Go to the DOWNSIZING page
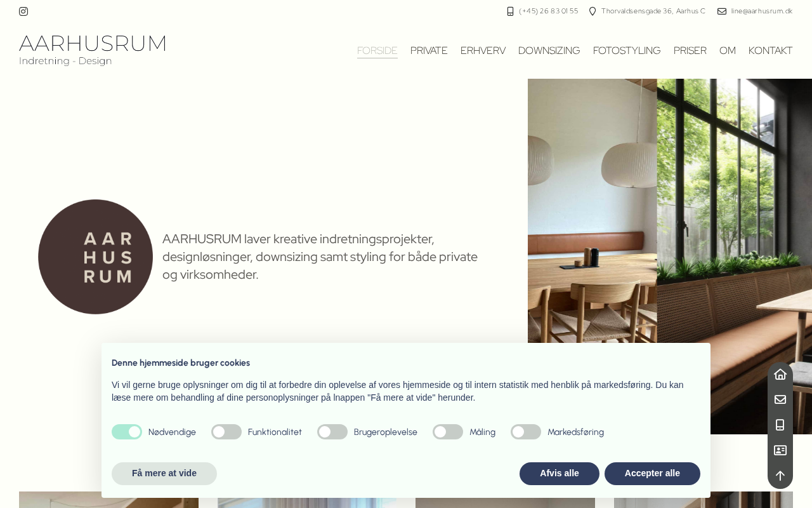The image size is (812, 508). 549,51
